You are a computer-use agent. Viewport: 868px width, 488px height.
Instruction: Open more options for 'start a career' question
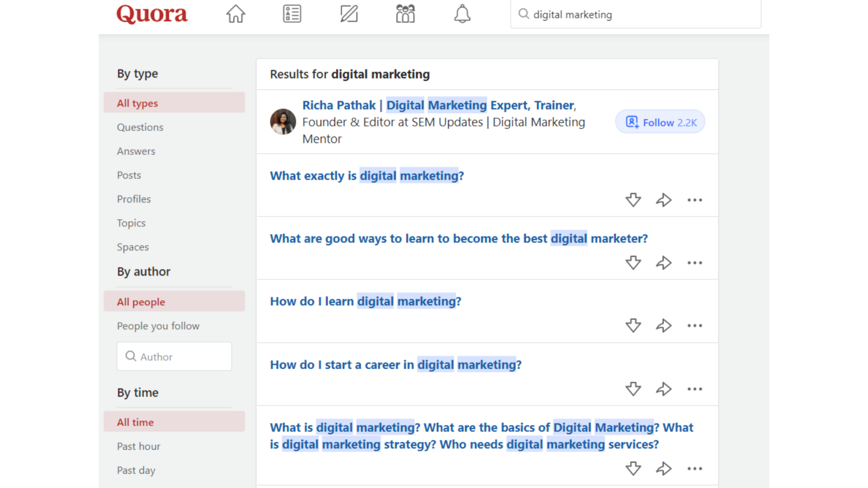click(x=695, y=389)
